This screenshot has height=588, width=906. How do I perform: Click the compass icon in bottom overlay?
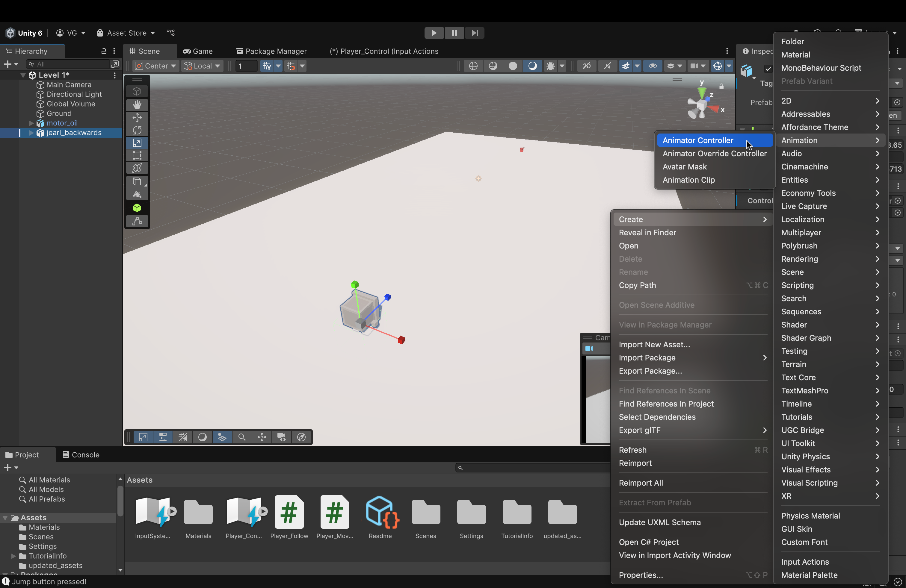(301, 437)
